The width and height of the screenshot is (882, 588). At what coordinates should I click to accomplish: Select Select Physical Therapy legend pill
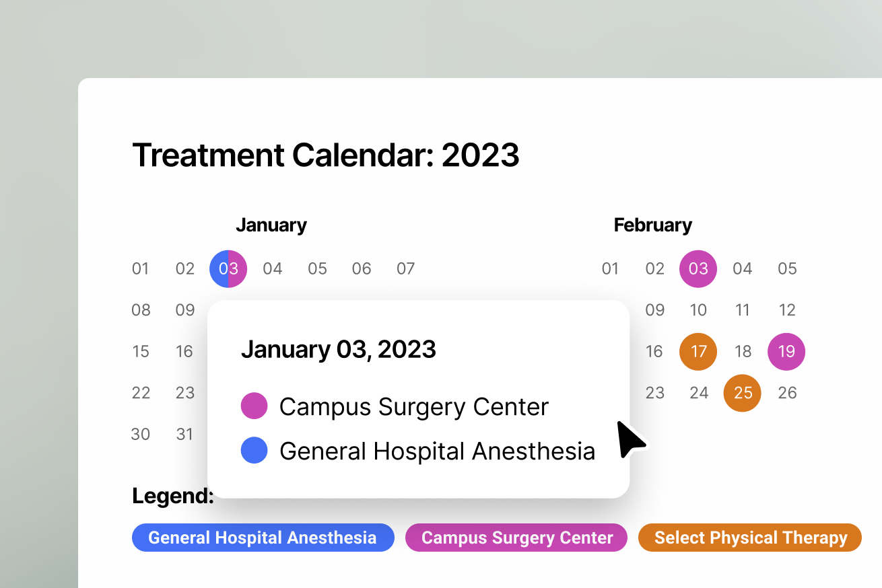tap(750, 538)
